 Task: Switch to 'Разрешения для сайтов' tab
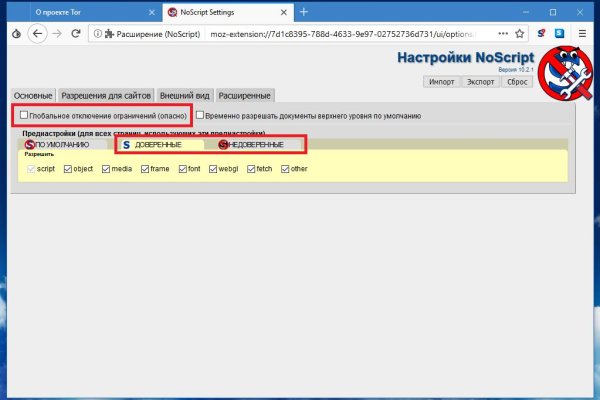point(106,95)
